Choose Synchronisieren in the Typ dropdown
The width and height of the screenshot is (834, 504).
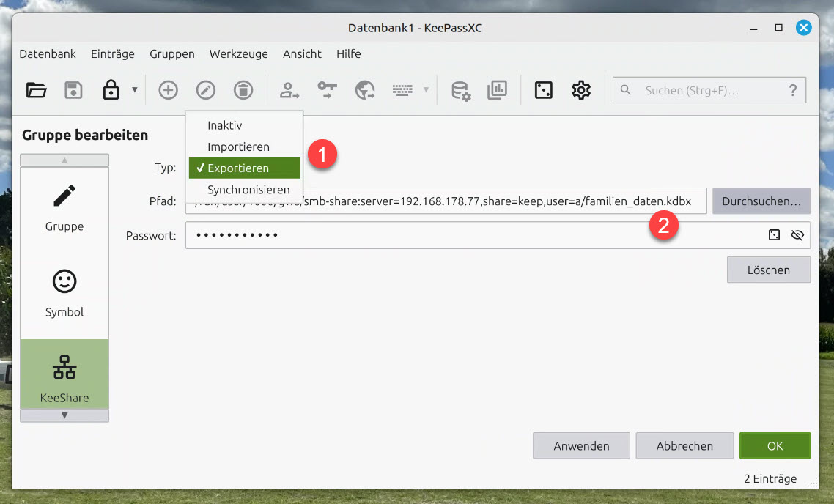click(244, 190)
